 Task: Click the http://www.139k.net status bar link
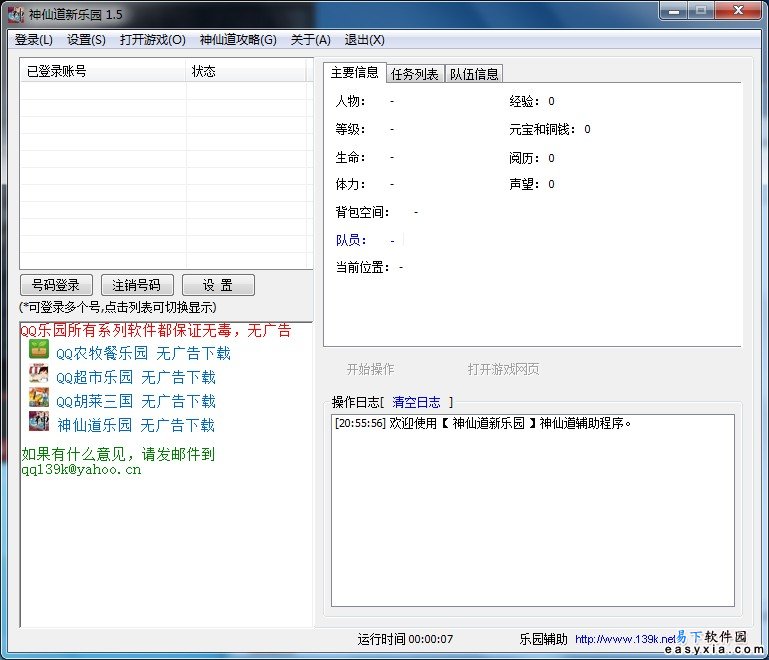(625, 639)
